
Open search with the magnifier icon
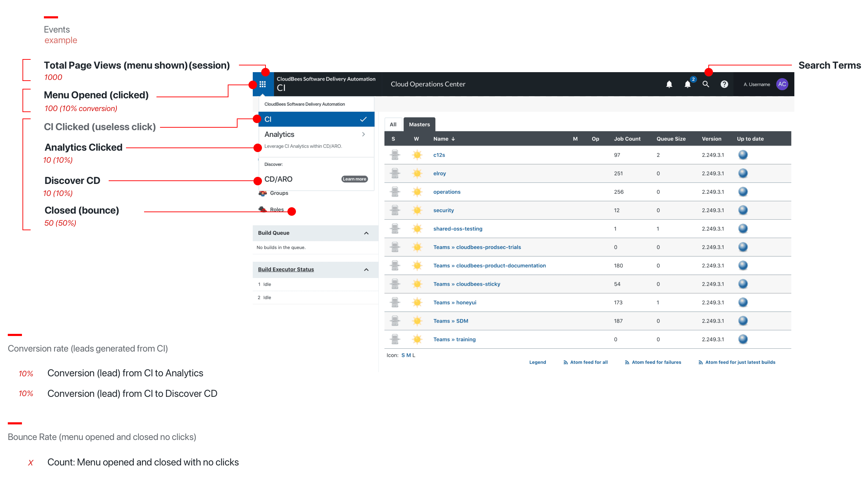pos(706,84)
